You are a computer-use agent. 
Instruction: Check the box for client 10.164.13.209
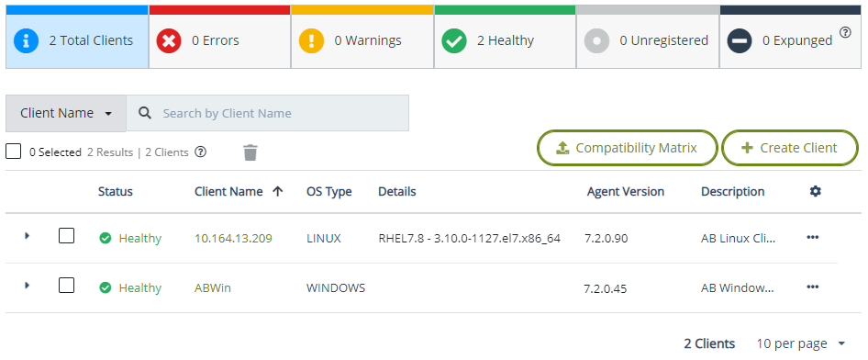(66, 237)
